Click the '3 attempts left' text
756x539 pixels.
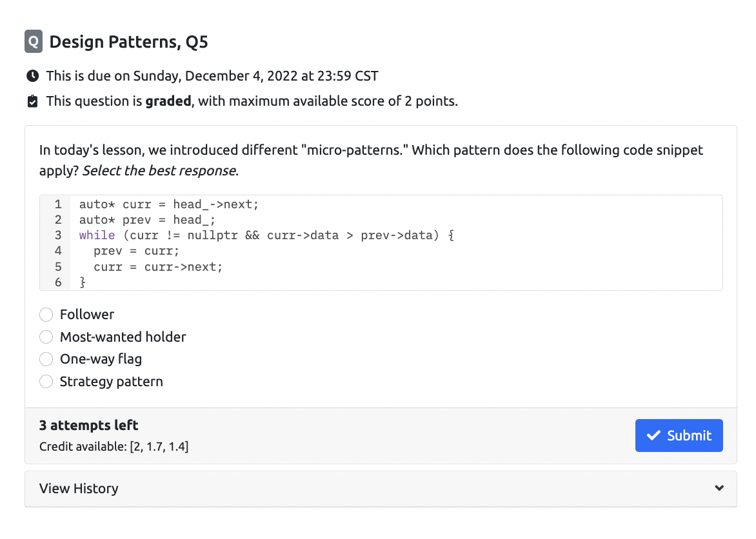(89, 426)
